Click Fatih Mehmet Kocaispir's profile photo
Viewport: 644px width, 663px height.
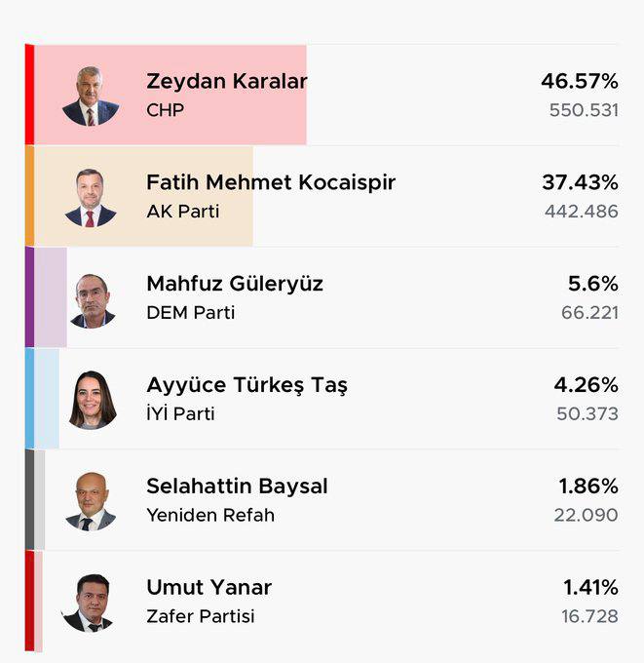tap(91, 198)
